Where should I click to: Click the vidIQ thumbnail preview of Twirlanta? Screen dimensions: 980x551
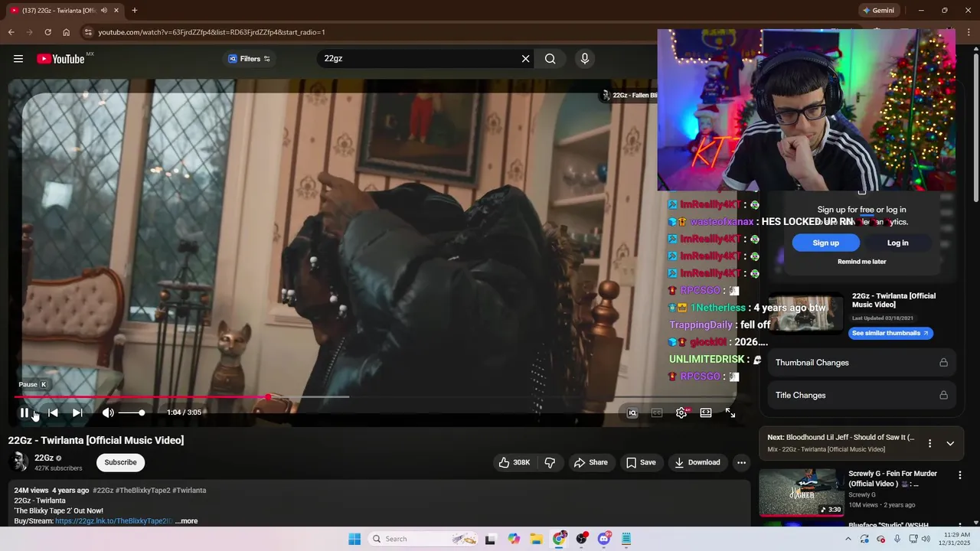[806, 312]
